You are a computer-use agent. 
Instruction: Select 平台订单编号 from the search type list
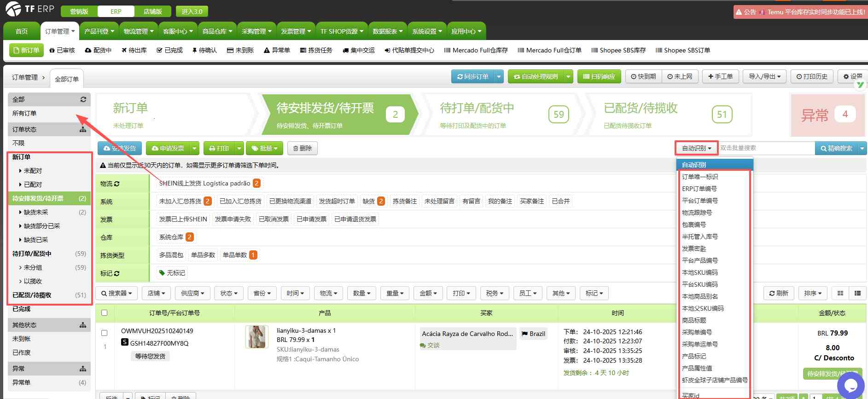coord(699,201)
